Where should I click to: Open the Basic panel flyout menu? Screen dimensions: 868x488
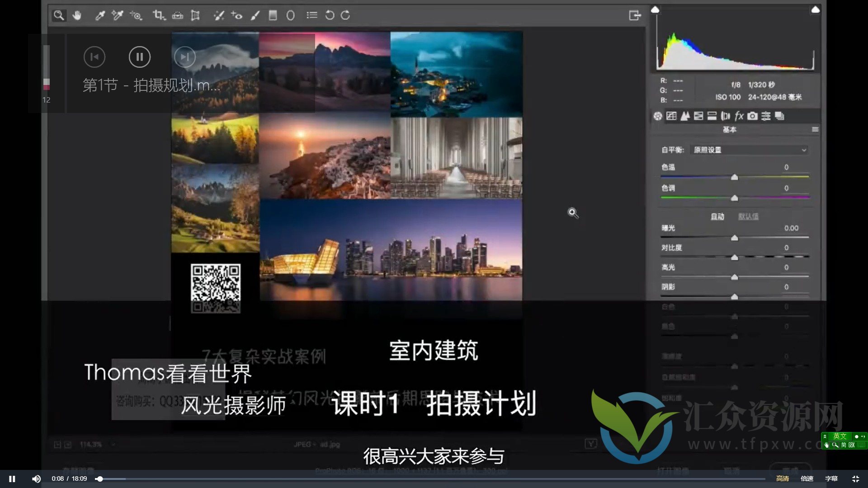815,130
